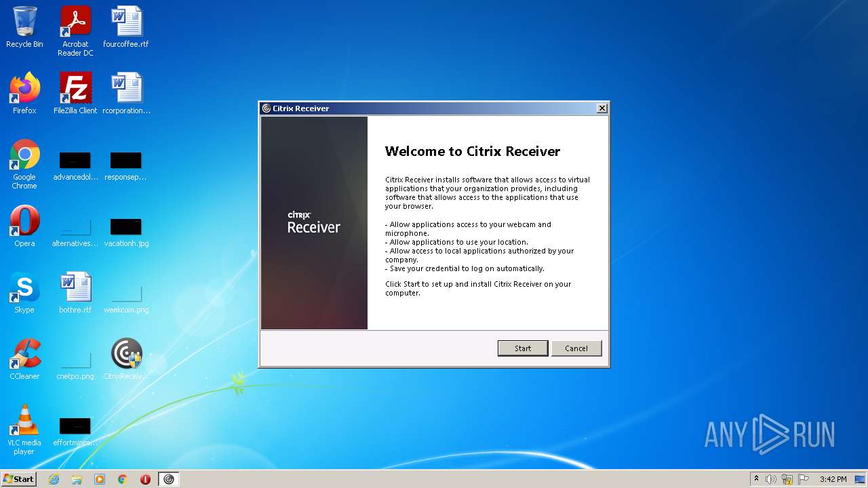Click the clock showing 3:42 PM
Image resolution: width=868 pixels, height=488 pixels.
833,479
